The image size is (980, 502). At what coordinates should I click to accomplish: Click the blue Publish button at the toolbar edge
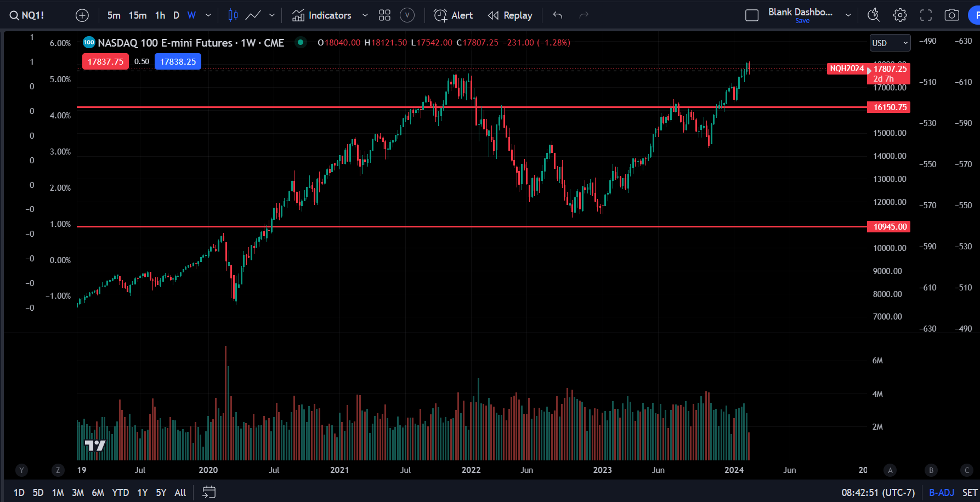(975, 15)
